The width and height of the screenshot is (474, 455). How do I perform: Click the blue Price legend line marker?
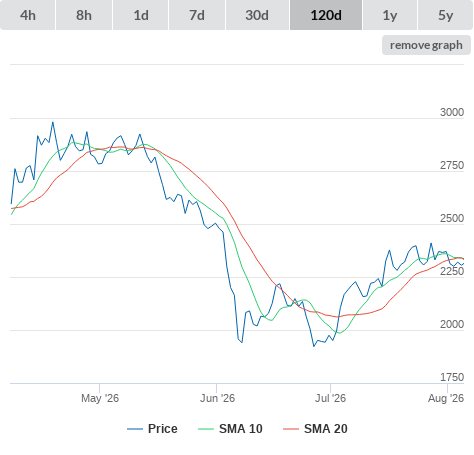click(135, 429)
